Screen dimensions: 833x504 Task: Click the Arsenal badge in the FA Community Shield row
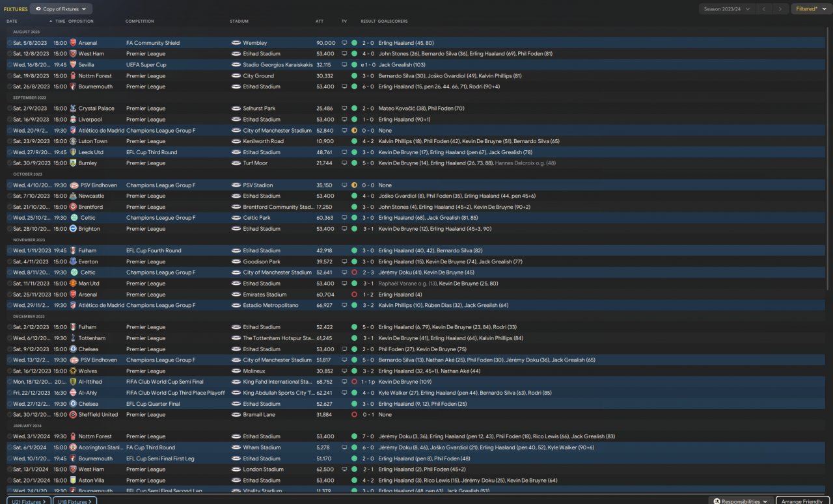(x=74, y=43)
